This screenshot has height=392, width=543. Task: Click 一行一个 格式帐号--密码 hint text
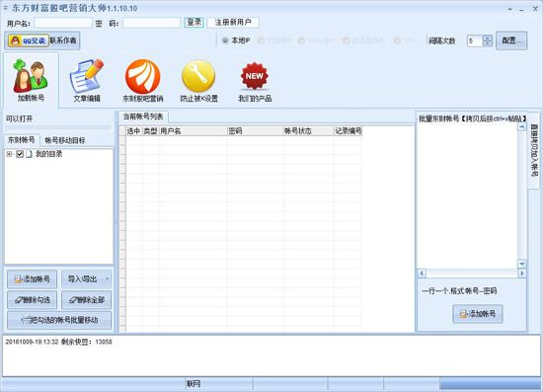(459, 291)
